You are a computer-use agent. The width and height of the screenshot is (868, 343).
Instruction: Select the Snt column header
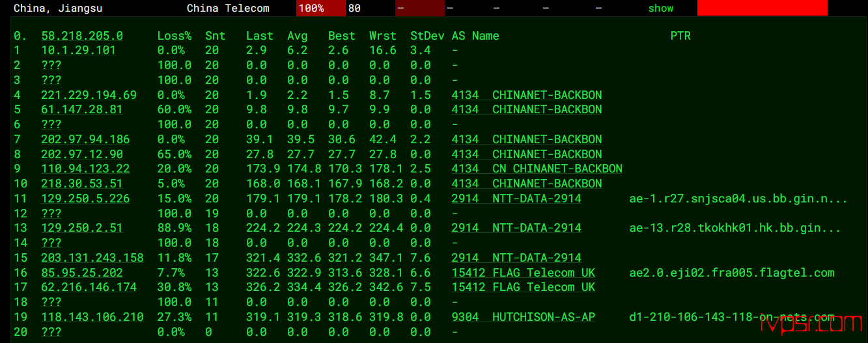click(216, 36)
